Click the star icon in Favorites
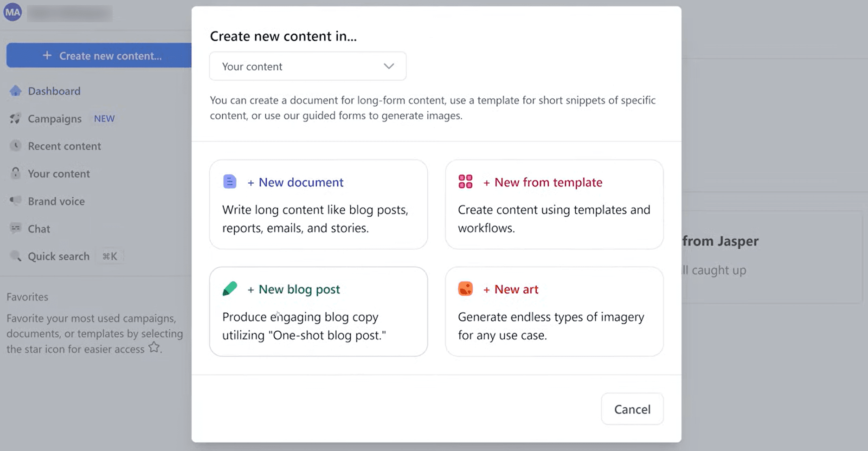Image resolution: width=868 pixels, height=451 pixels. 154,348
